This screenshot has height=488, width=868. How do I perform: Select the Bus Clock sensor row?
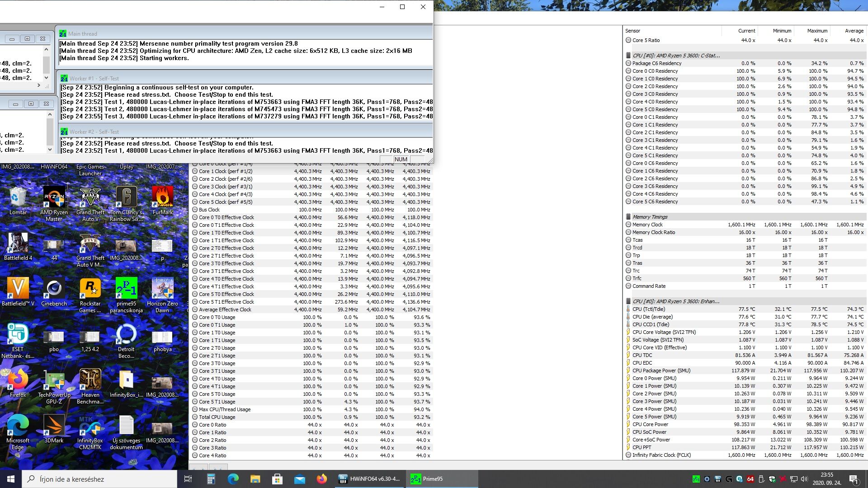tap(311, 210)
